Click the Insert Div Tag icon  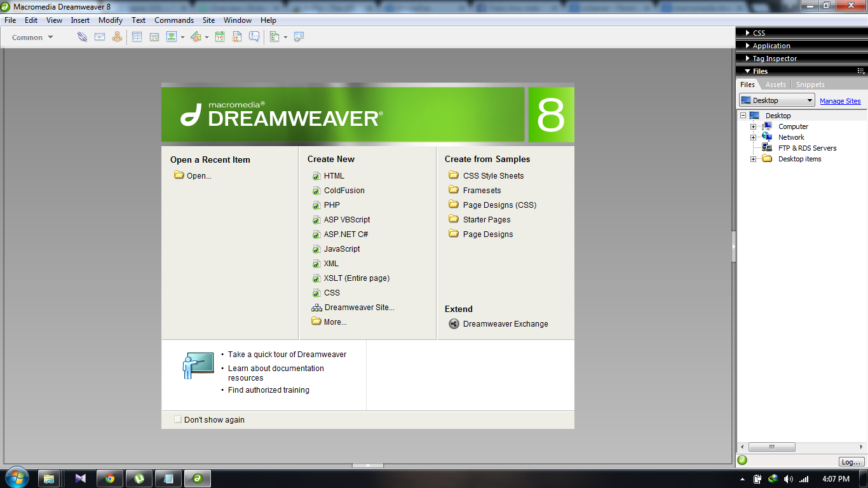click(x=154, y=37)
